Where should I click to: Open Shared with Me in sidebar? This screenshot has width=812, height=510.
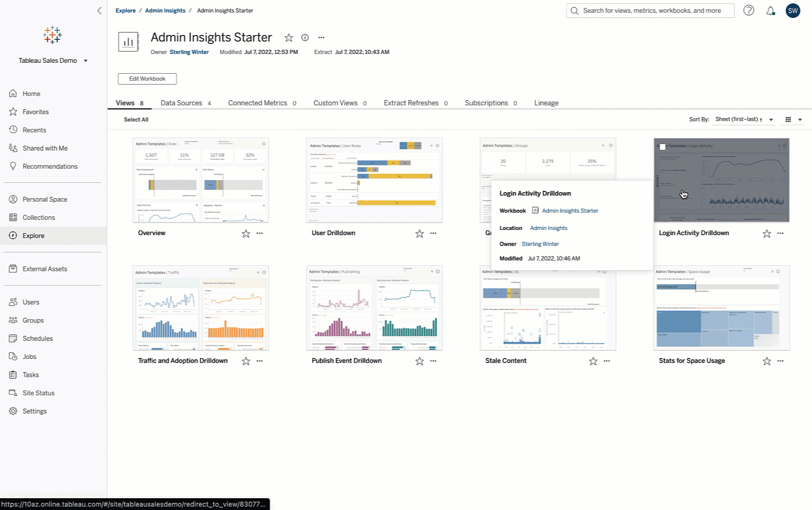[x=53, y=148]
